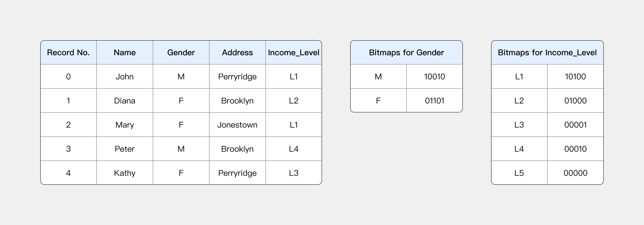Click the gender bitmap value 10010
The width and height of the screenshot is (644, 225).
(x=434, y=77)
